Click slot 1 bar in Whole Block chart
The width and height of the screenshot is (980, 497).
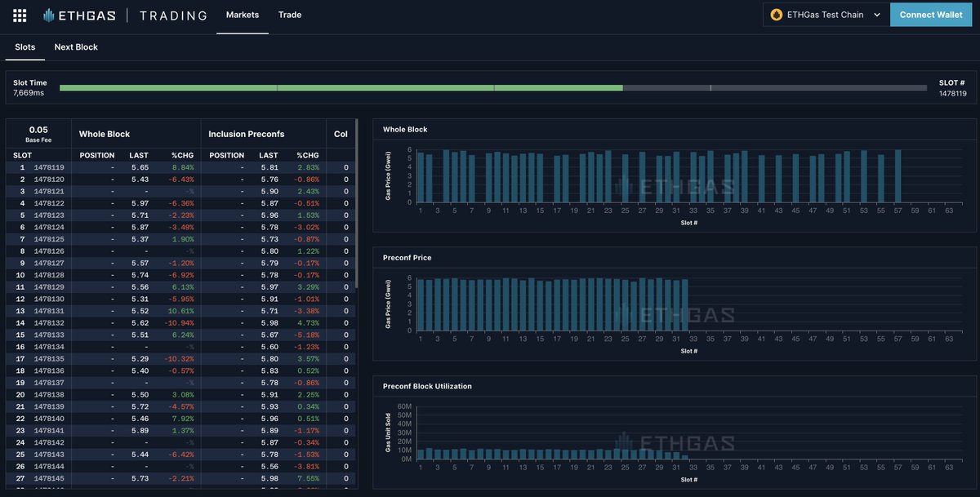pos(421,177)
